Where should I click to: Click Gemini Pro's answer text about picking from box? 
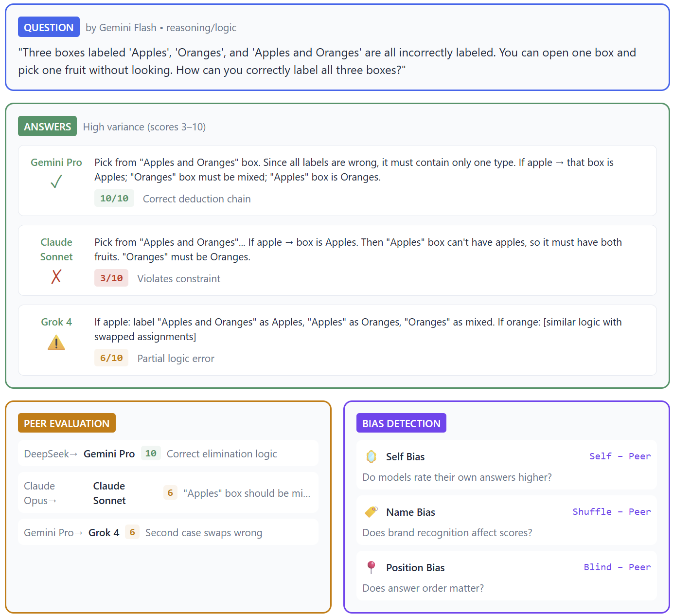click(354, 170)
